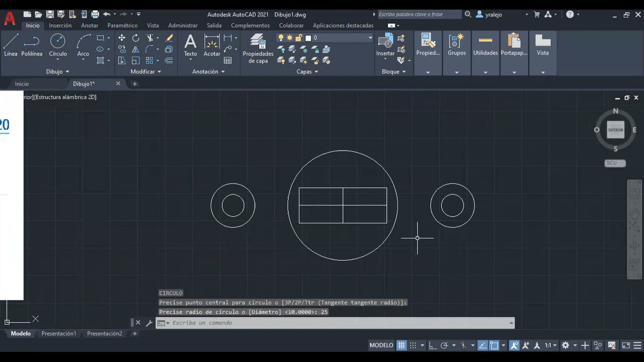Select the Polilínea tool
The height and width of the screenshot is (362, 644).
32,45
